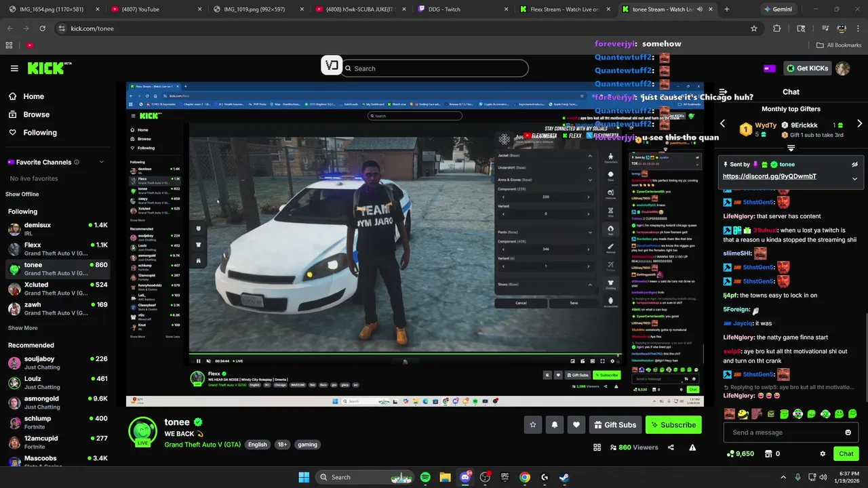Mute the tonee Stream tab audio
Image resolution: width=868 pixels, height=488 pixels.
click(x=699, y=9)
